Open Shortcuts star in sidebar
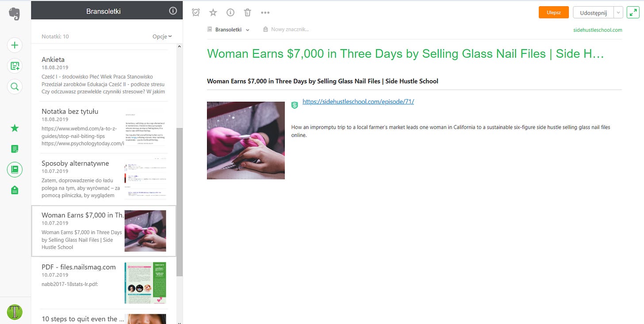644x324 pixels. click(x=15, y=128)
